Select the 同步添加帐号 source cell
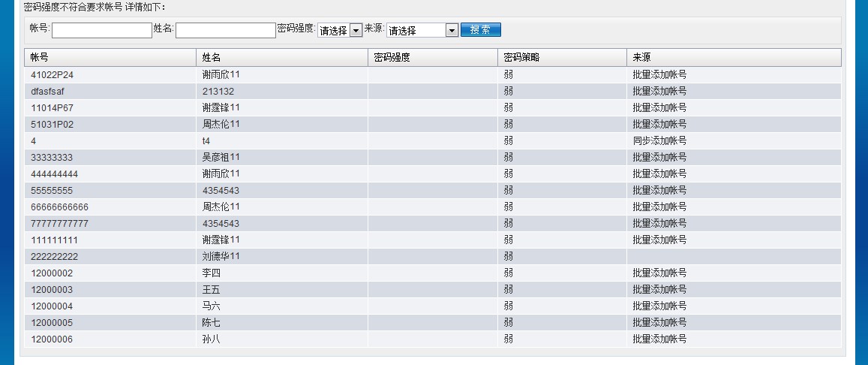 point(659,141)
